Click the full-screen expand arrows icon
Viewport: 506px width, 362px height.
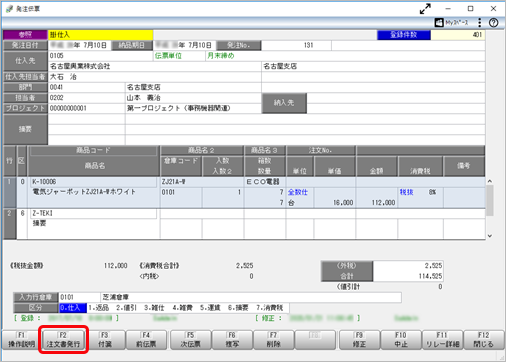point(425,9)
